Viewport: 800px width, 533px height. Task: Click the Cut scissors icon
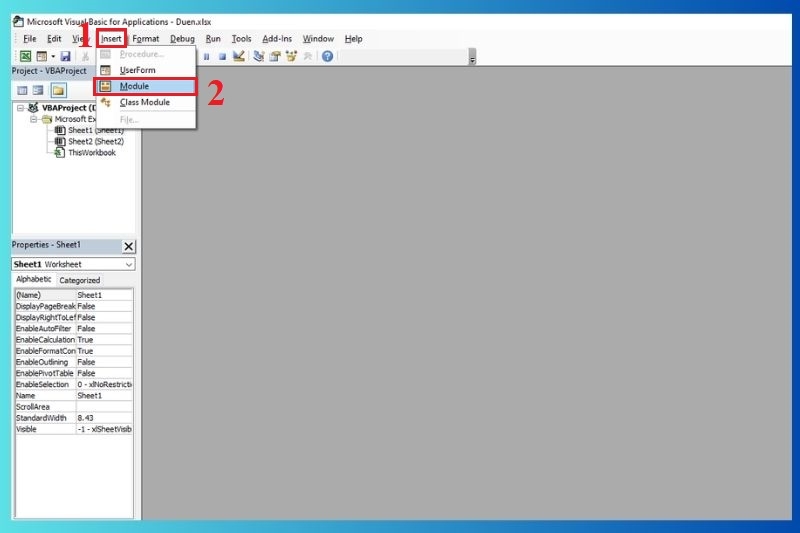(x=85, y=56)
